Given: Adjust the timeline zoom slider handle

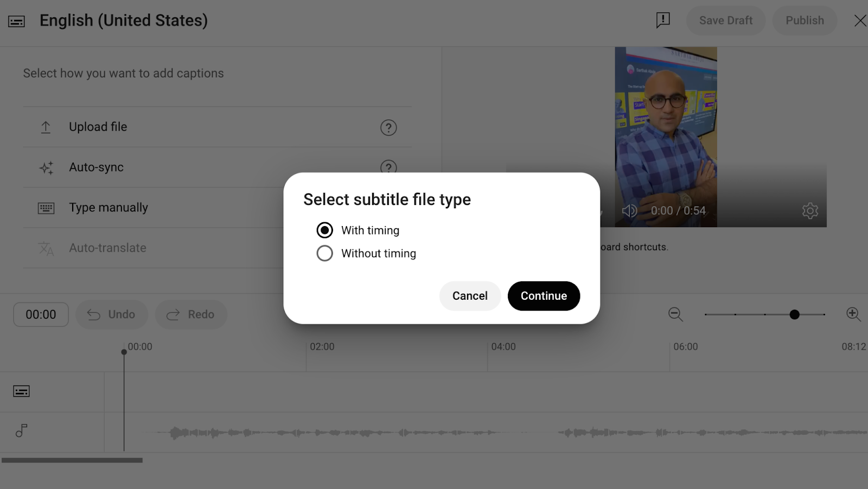Looking at the screenshot, I should point(794,314).
